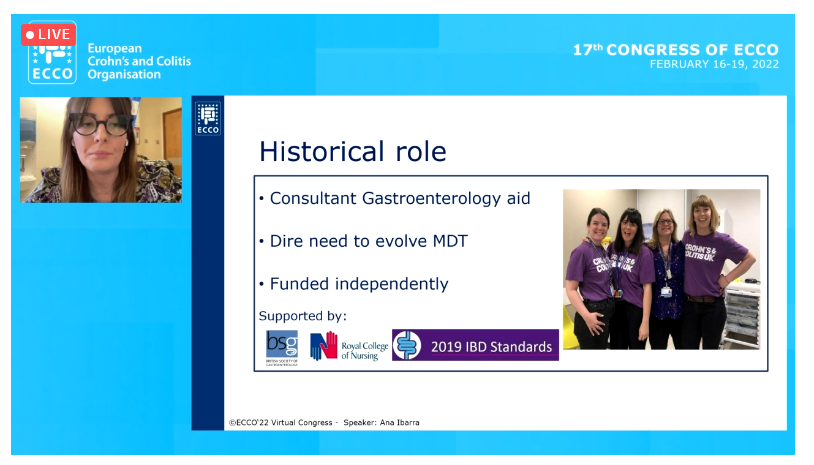Select the speaker webcam video
The width and height of the screenshot is (814, 465).
pos(101,149)
